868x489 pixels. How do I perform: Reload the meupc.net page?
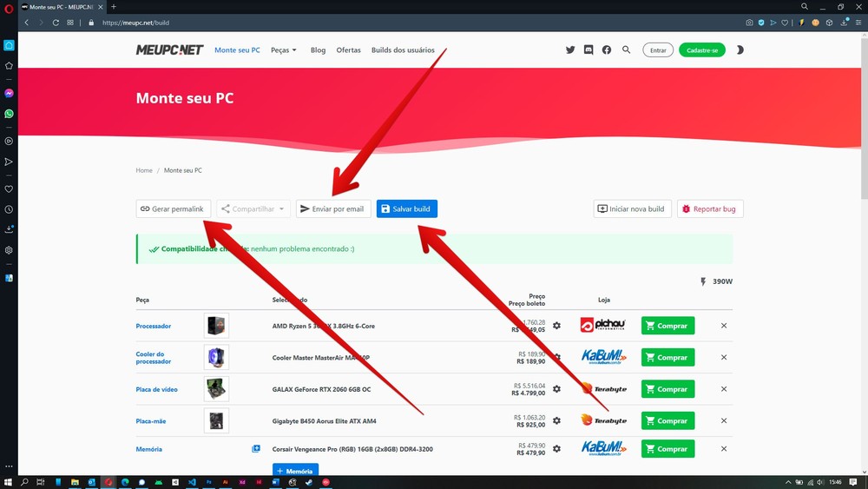tap(56, 23)
